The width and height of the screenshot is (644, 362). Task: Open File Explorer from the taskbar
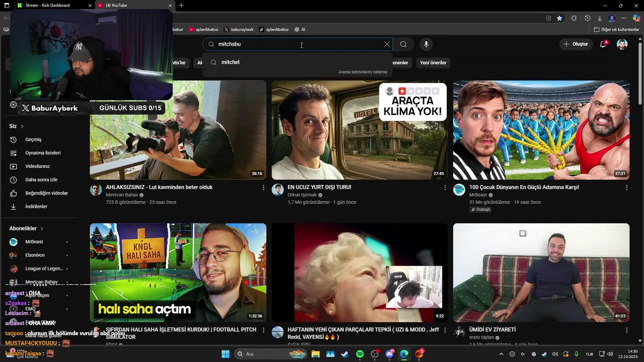[x=315, y=354]
